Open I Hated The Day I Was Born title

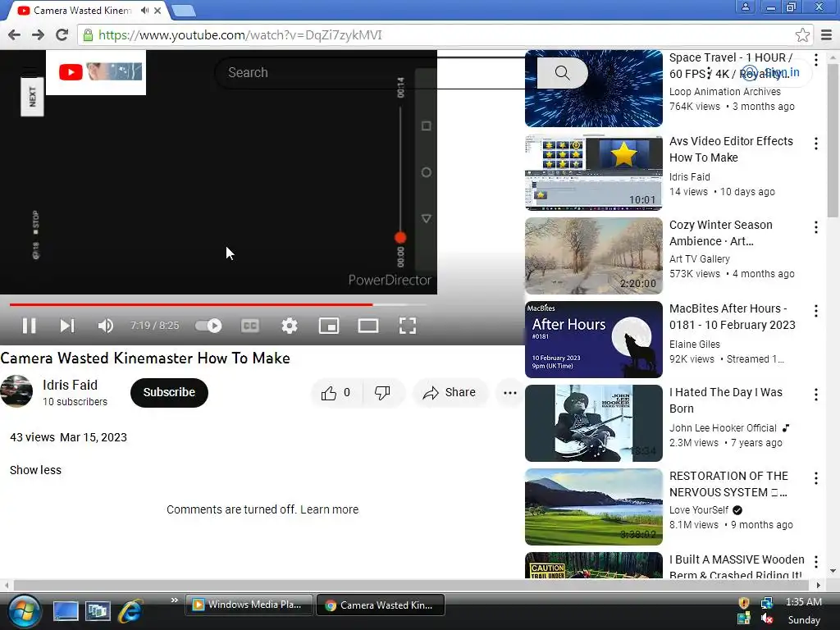[726, 400]
